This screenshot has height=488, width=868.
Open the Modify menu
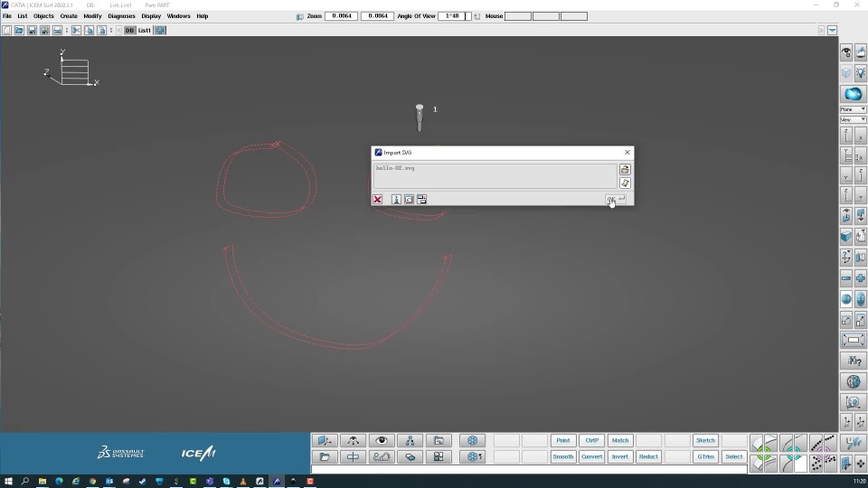point(92,16)
